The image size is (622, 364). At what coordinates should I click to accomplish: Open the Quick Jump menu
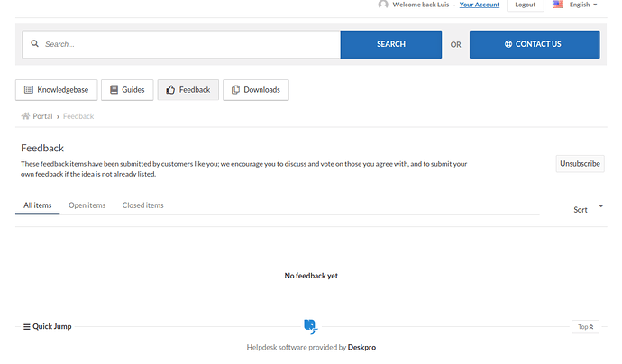(48, 327)
